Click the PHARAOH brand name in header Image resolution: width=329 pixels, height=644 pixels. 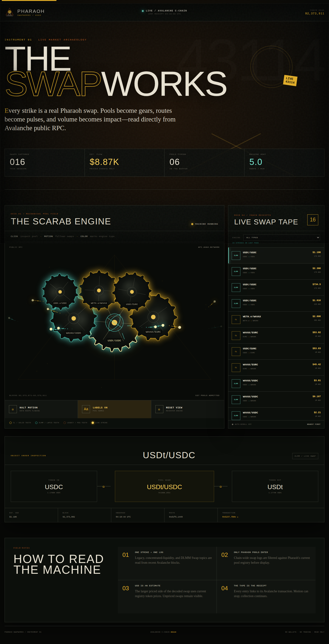click(x=31, y=11)
